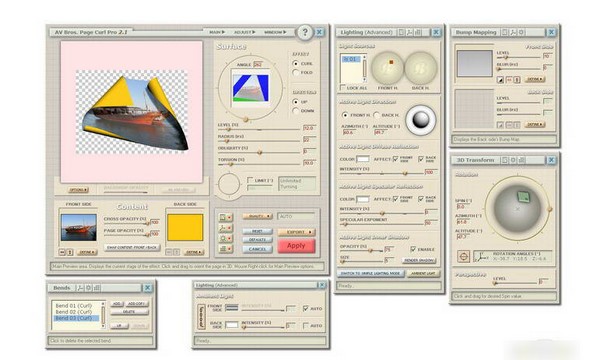Click the Angle value field

[258, 64]
